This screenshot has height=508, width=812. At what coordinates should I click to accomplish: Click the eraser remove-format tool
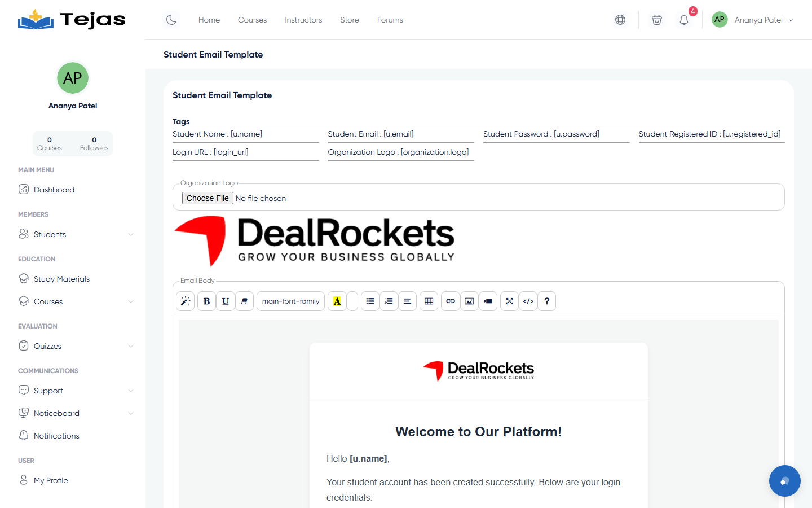pyautogui.click(x=244, y=301)
